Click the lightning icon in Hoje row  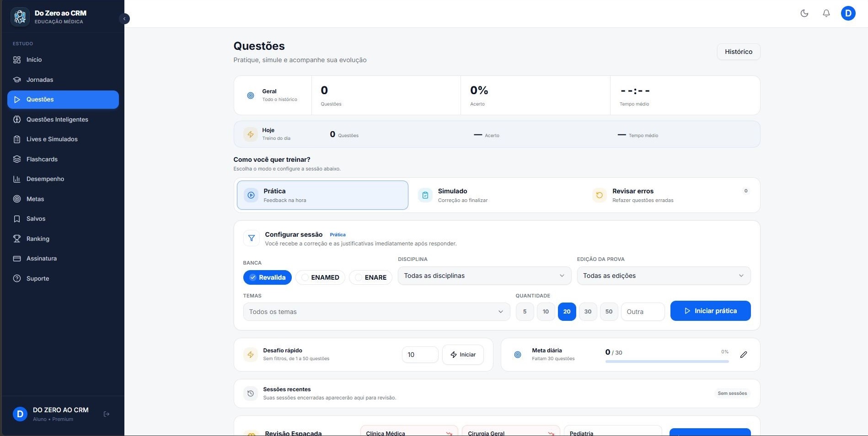point(251,134)
